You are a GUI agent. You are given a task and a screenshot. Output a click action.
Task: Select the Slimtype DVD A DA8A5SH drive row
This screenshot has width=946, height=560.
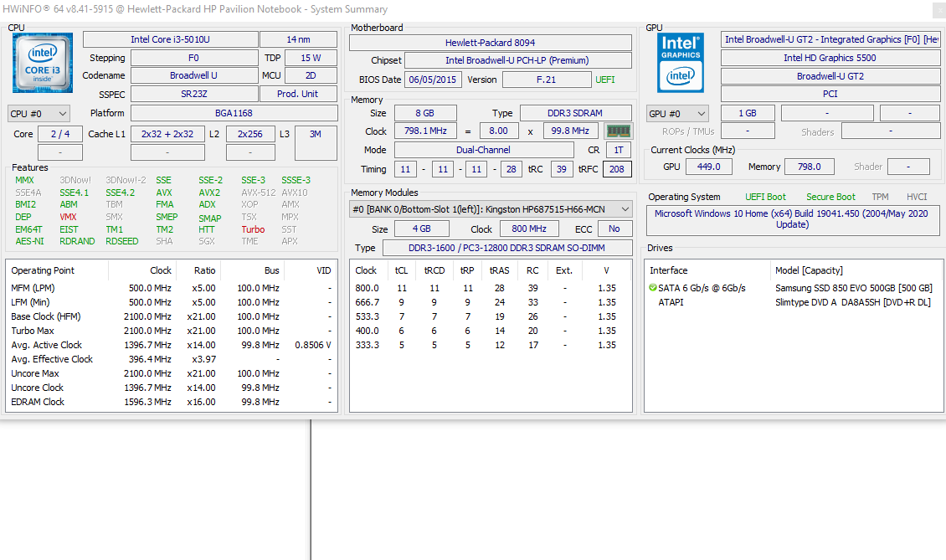click(x=794, y=302)
